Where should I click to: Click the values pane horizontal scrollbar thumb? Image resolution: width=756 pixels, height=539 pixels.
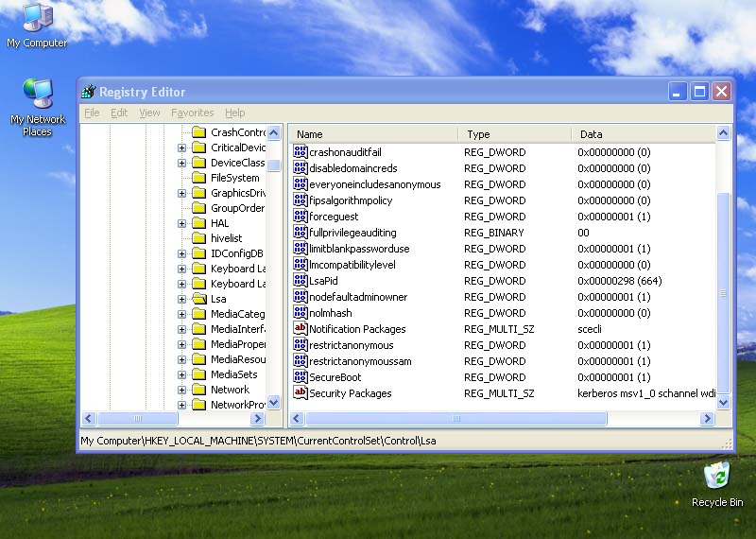pyautogui.click(x=455, y=418)
